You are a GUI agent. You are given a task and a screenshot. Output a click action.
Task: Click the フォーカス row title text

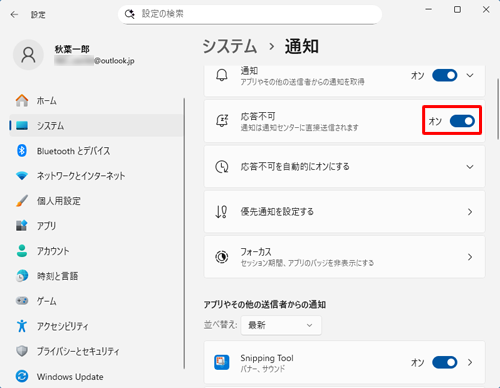point(256,252)
